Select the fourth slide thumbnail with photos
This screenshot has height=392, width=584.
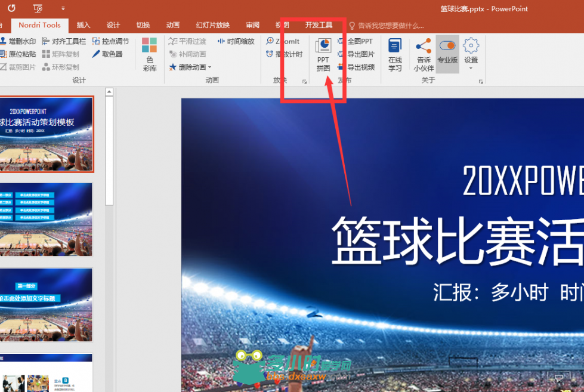coord(46,373)
